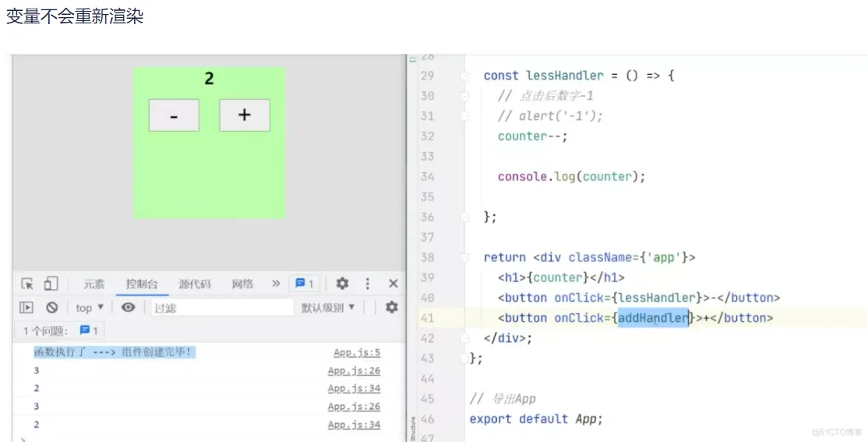Select the inspect element picker icon

(27, 284)
